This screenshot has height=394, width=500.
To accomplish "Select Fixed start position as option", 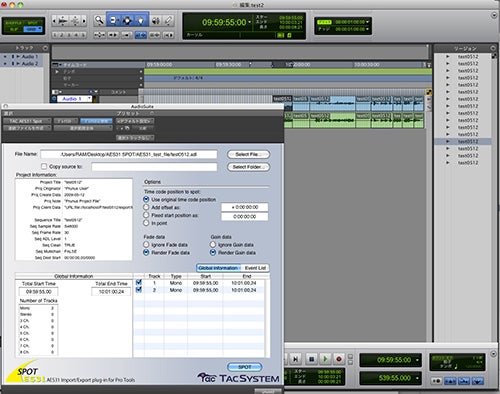I will click(146, 215).
